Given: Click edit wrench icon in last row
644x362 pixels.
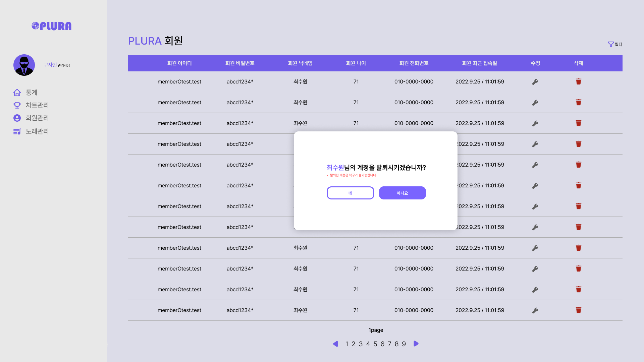Looking at the screenshot, I should point(535,310).
